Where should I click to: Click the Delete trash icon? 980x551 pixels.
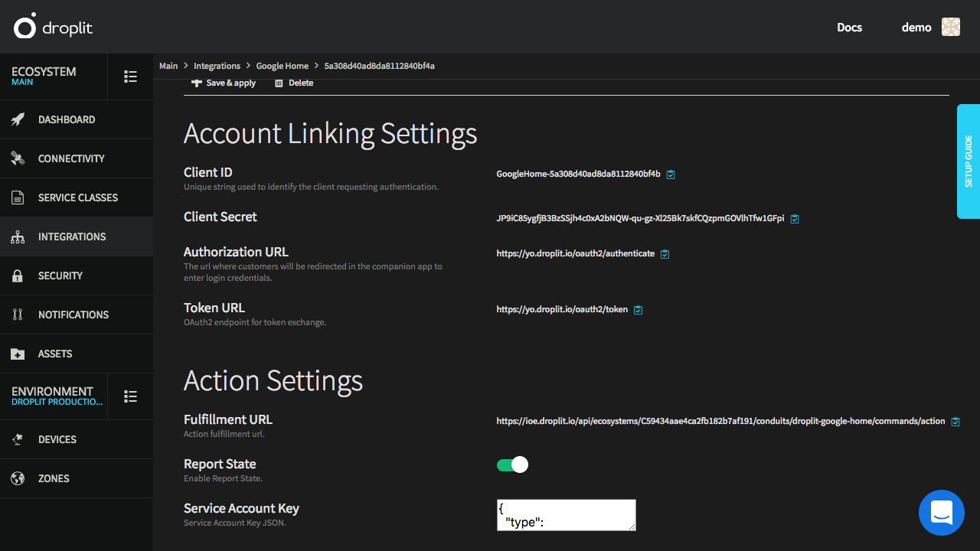tap(279, 83)
